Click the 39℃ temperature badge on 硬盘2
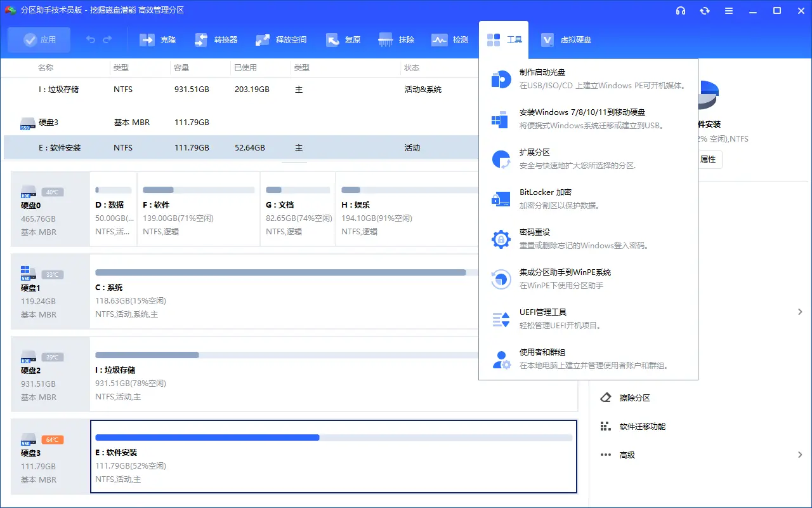Image resolution: width=812 pixels, height=508 pixels. point(53,357)
